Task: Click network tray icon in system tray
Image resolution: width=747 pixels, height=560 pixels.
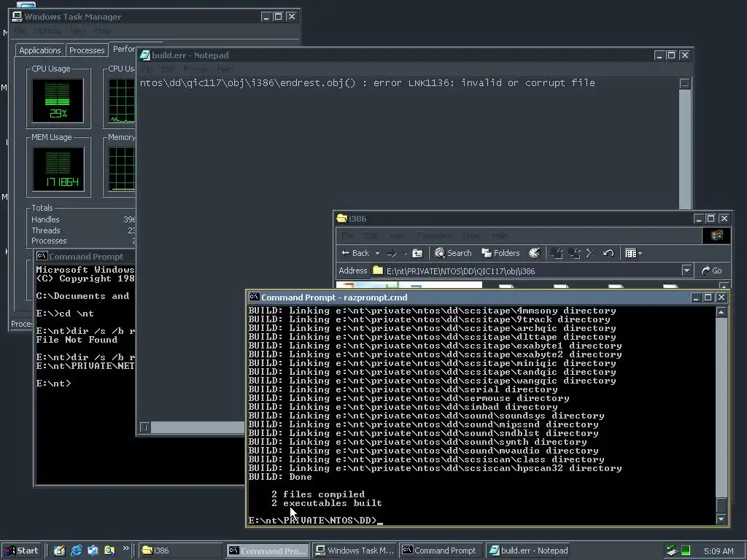Action: [x=672, y=551]
